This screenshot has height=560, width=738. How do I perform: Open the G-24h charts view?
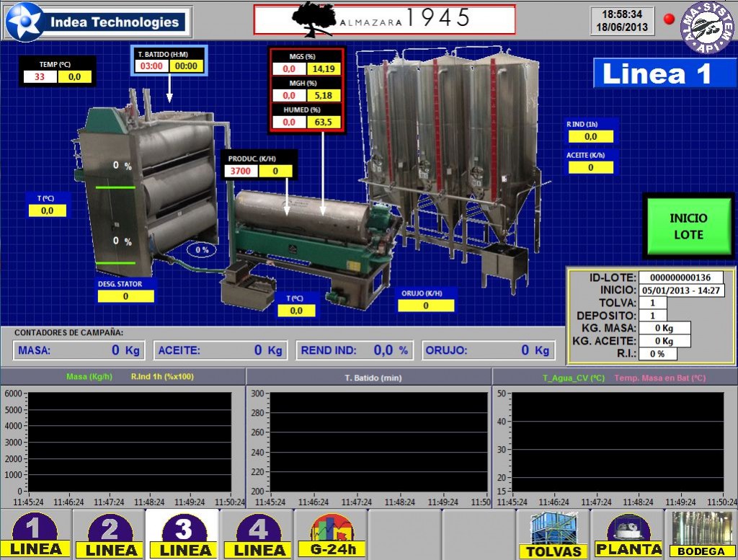click(332, 535)
